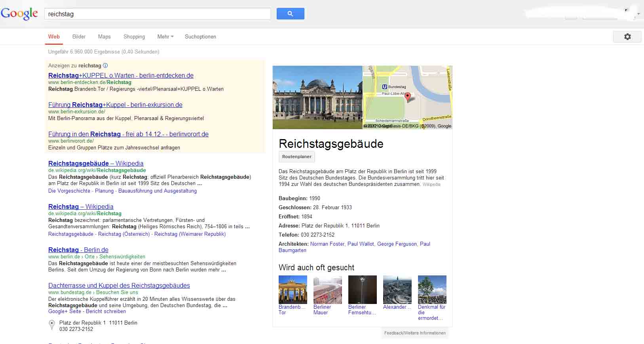The image size is (644, 344).
Task: Click Reichstag (Weimarer Republik) sitelink
Action: coord(190,234)
